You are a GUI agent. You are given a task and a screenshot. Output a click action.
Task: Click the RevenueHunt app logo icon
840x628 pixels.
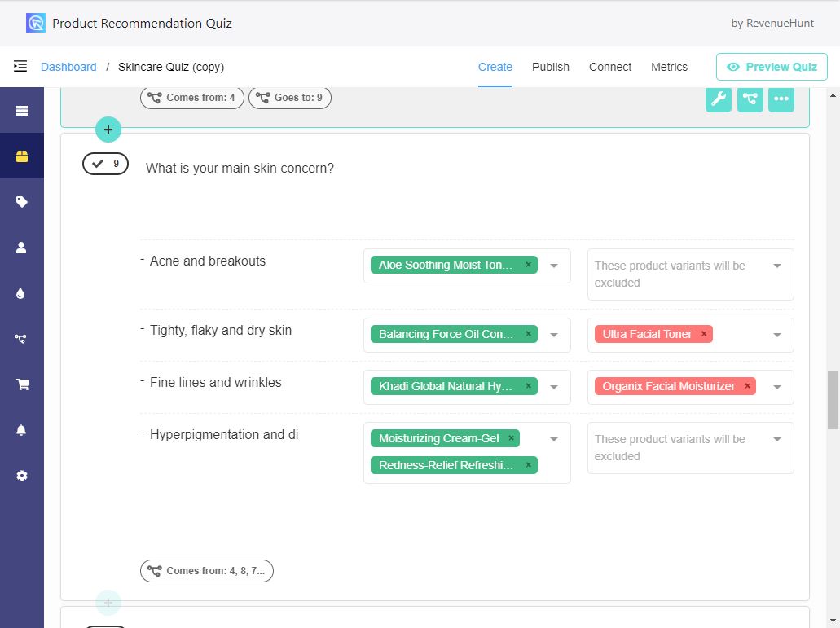coord(36,23)
